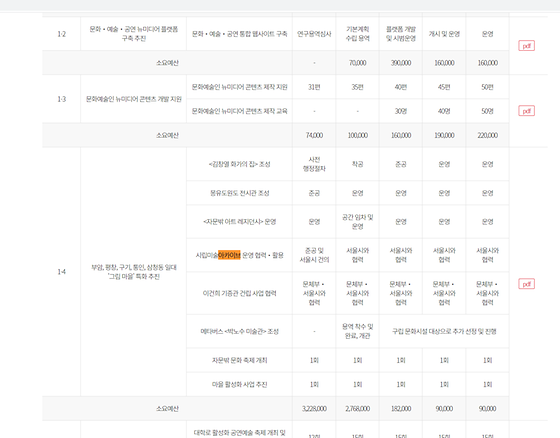Click '문화예술인 뉴미디어 콘텐츠 제작 지원' cell
This screenshot has width=560, height=438.
[239, 87]
